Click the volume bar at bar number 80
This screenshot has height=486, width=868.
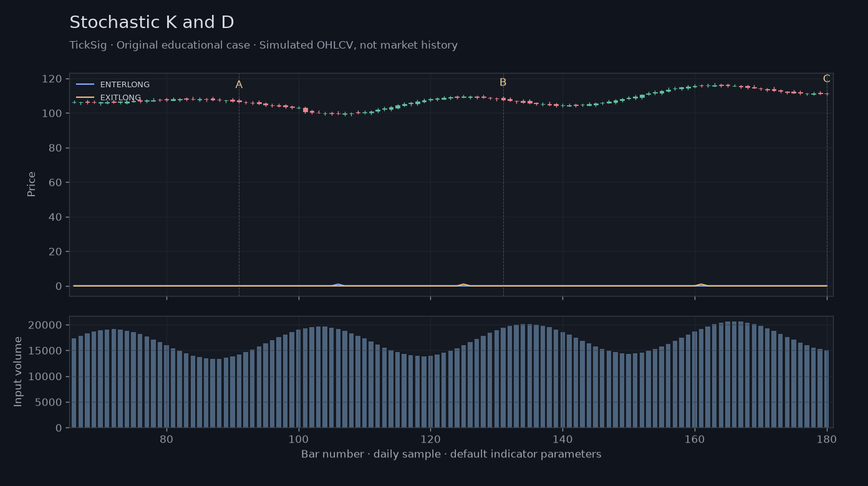tap(166, 386)
